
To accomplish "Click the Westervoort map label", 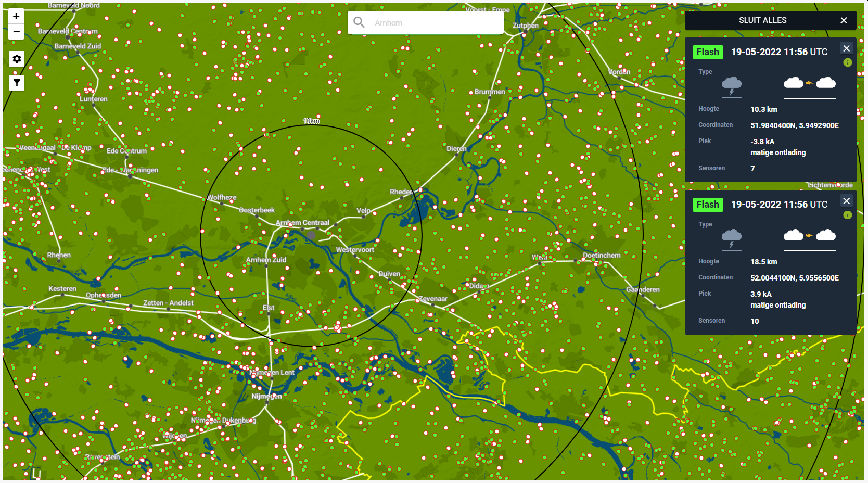I will point(355,250).
